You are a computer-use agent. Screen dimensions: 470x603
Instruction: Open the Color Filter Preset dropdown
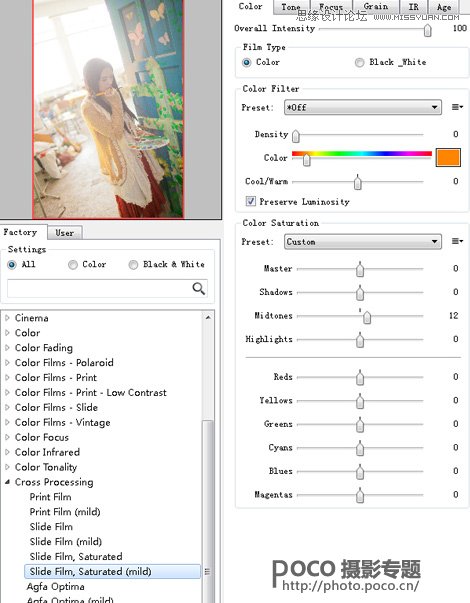point(363,107)
